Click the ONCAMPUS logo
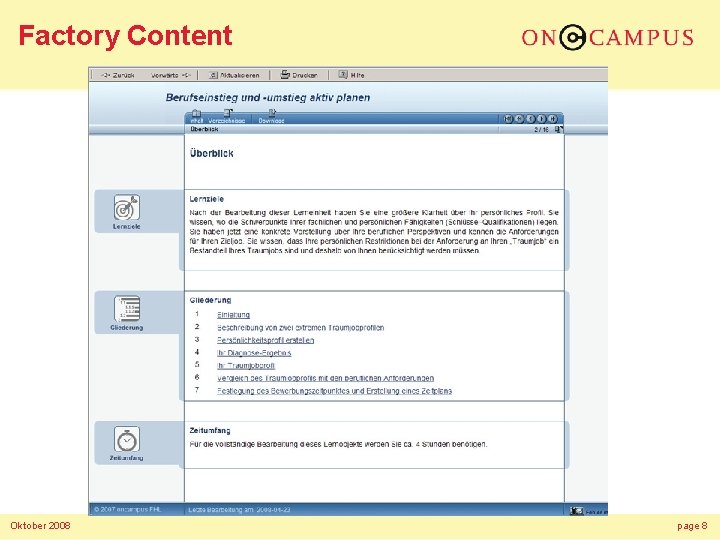720x540 pixels. pos(608,37)
